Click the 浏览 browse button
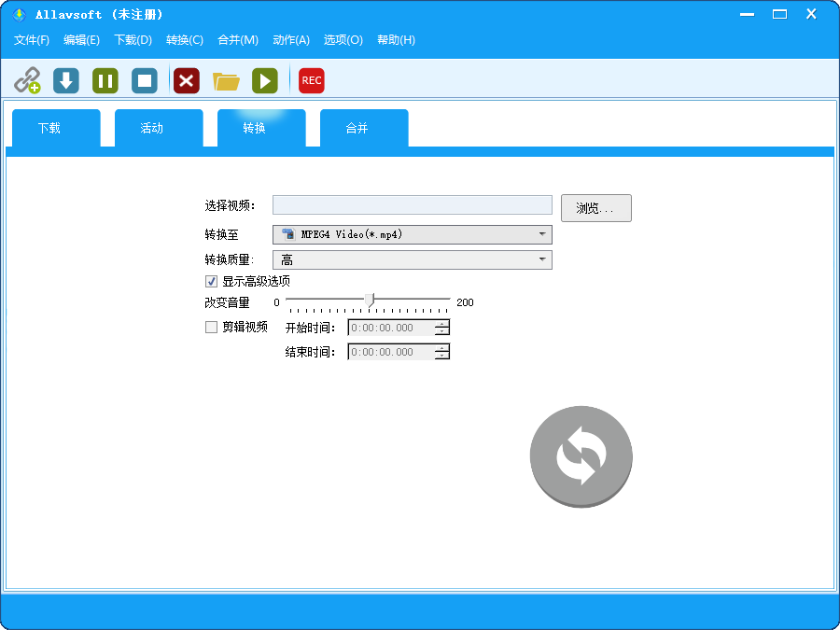The height and width of the screenshot is (630, 840). (x=595, y=207)
